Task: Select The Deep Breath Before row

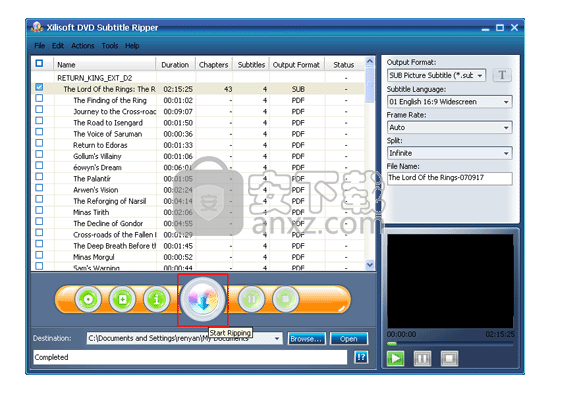Action: [198, 246]
